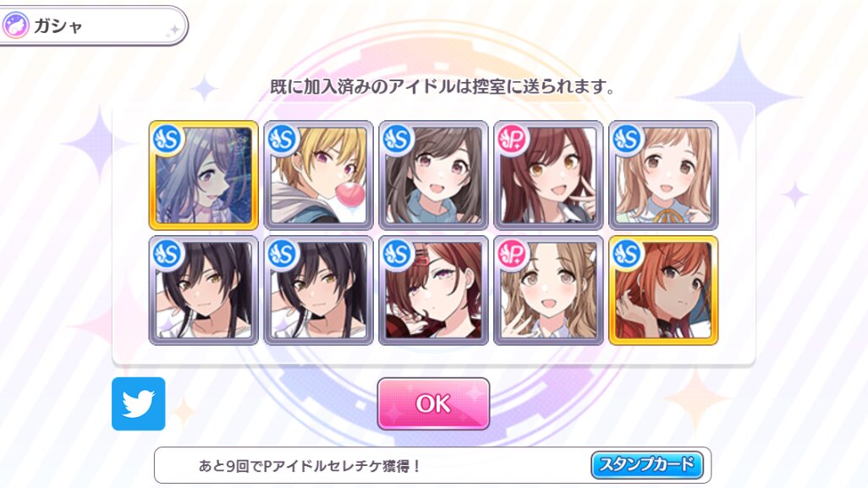
Task: Select the purple-haired idol gold-framed card
Action: point(204,175)
